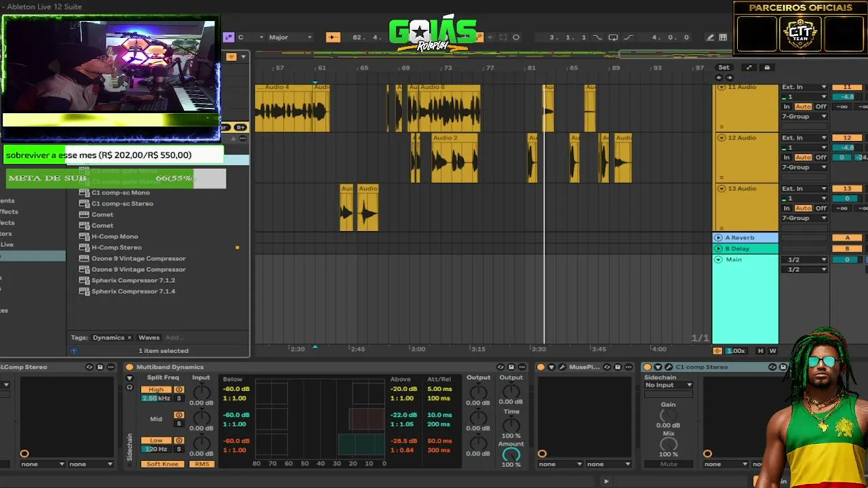Click the 12 Audio volume value -4.8

pos(847,148)
